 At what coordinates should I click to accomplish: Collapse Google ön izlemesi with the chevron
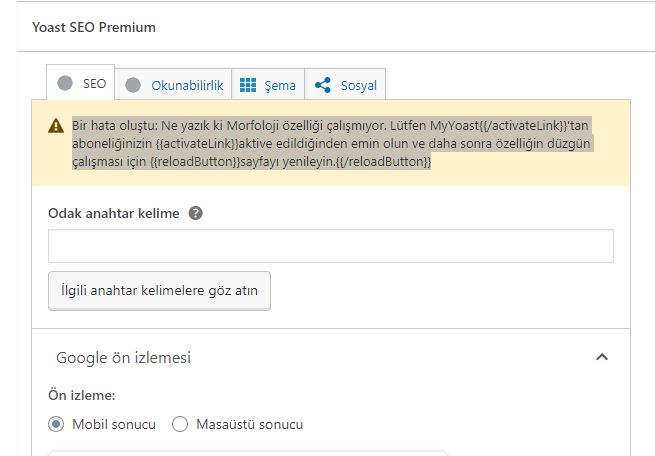coord(602,357)
